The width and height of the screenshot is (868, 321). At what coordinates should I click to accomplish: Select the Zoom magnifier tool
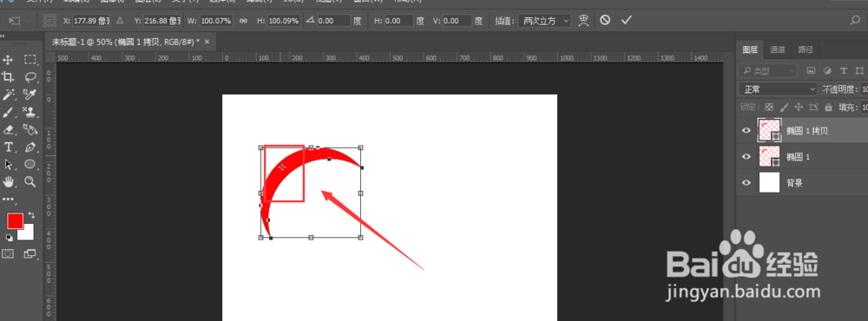[30, 181]
